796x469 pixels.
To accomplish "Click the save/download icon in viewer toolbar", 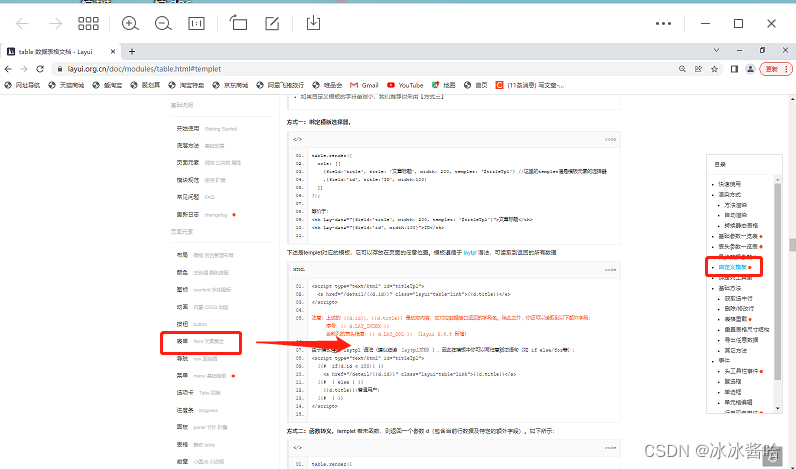I will tap(313, 23).
